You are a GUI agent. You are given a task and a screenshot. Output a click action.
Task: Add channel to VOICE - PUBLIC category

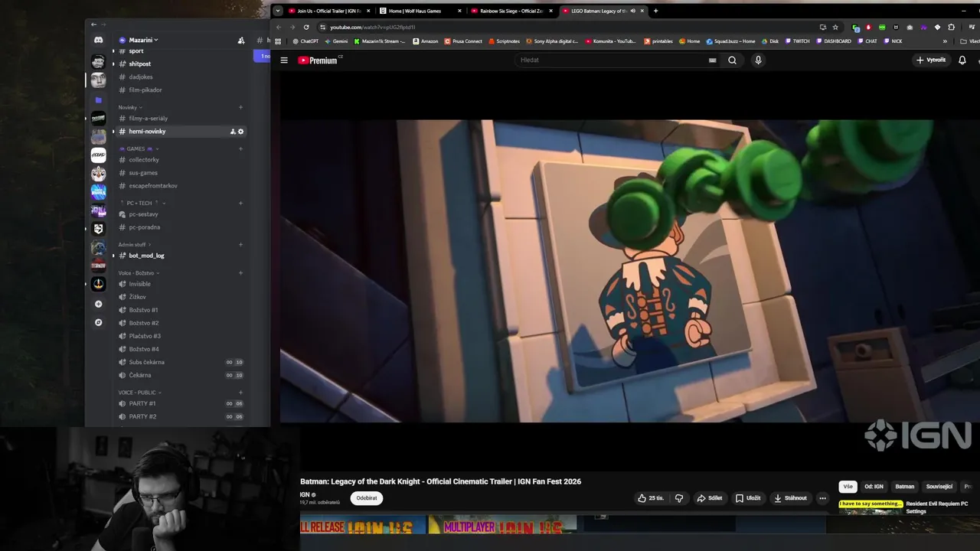240,393
